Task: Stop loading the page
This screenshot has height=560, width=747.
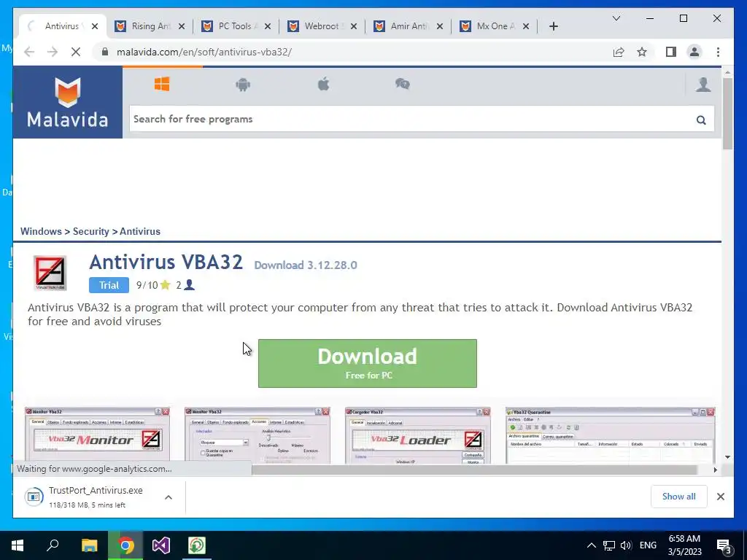Action: point(76,52)
